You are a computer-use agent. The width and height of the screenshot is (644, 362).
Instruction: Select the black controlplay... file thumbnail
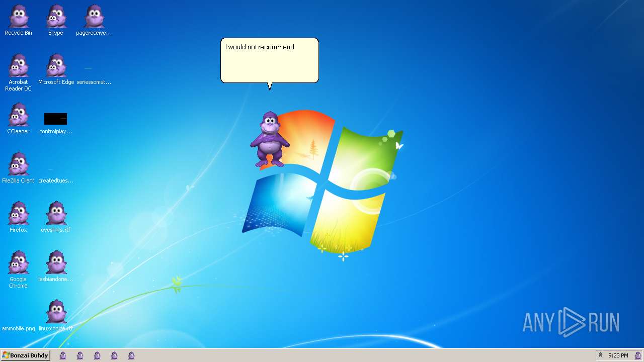[x=55, y=119]
